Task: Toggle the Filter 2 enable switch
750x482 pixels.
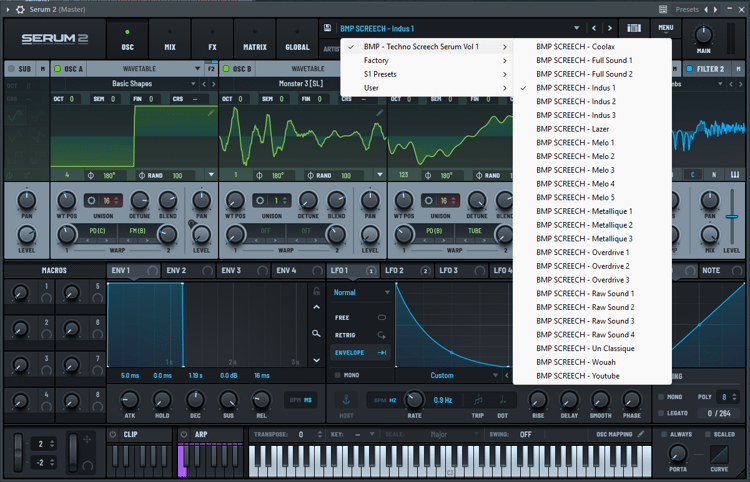Action: pyautogui.click(x=689, y=69)
